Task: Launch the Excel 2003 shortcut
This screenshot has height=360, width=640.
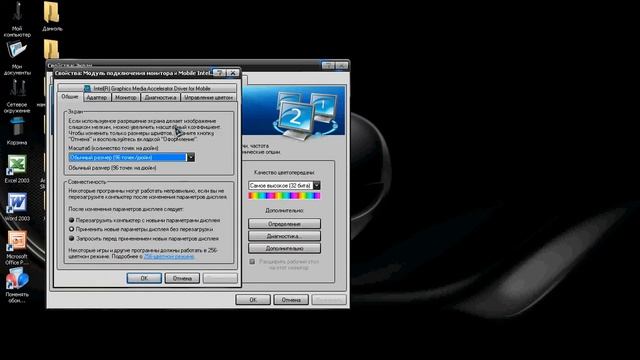Action: coord(17,169)
